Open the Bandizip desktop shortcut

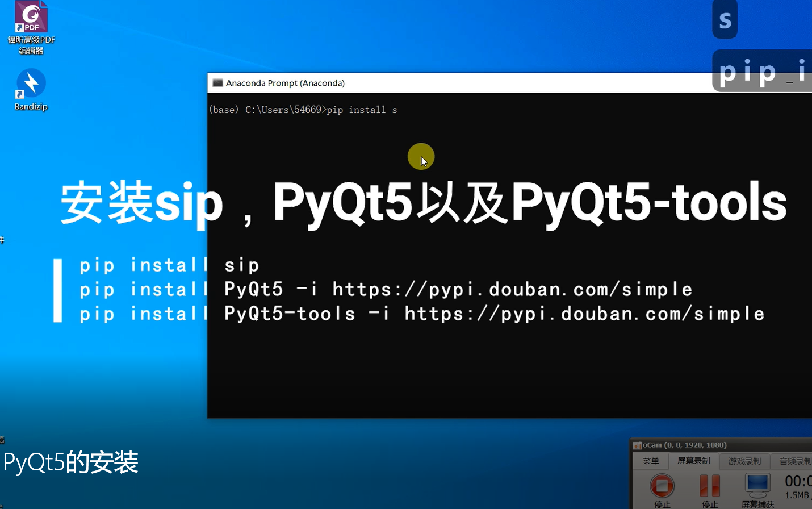[31, 90]
